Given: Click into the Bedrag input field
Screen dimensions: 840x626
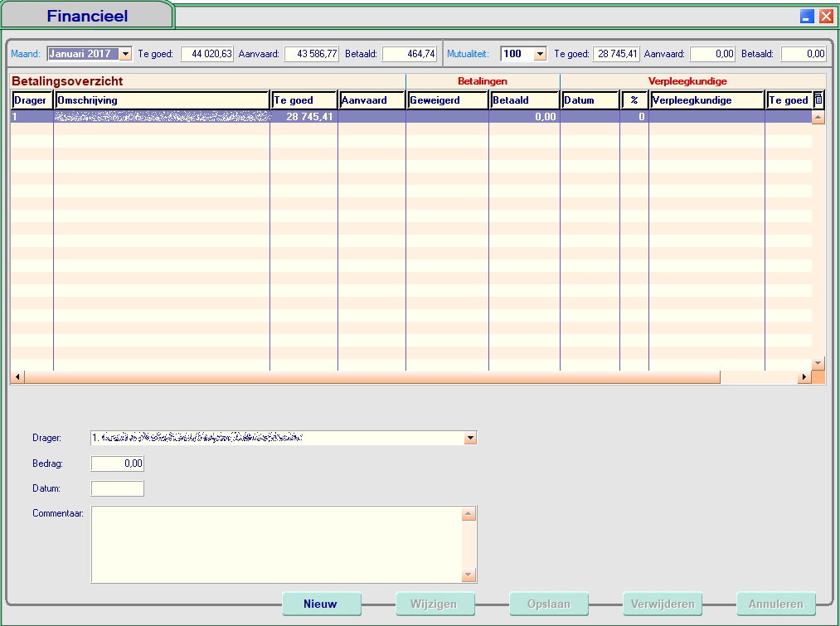Looking at the screenshot, I should [x=117, y=463].
